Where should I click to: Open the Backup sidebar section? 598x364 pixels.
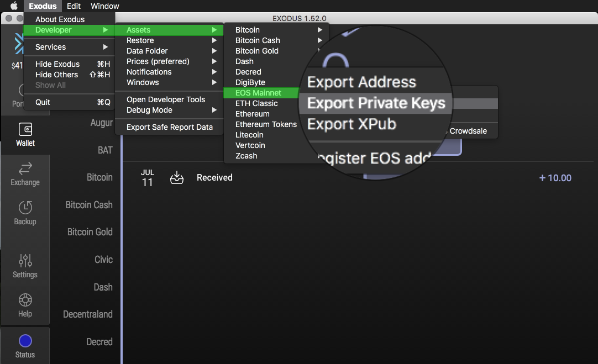pyautogui.click(x=25, y=213)
